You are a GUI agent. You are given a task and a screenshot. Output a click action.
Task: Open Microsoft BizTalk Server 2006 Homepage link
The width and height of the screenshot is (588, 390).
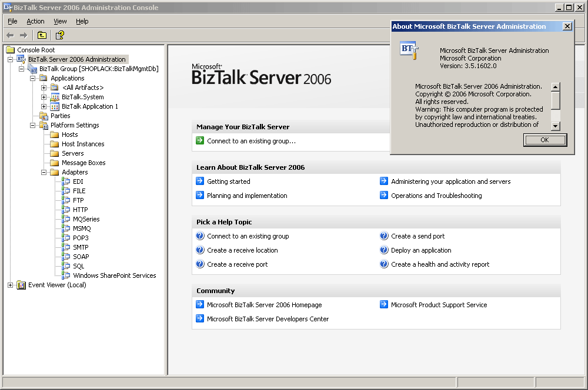tap(265, 305)
